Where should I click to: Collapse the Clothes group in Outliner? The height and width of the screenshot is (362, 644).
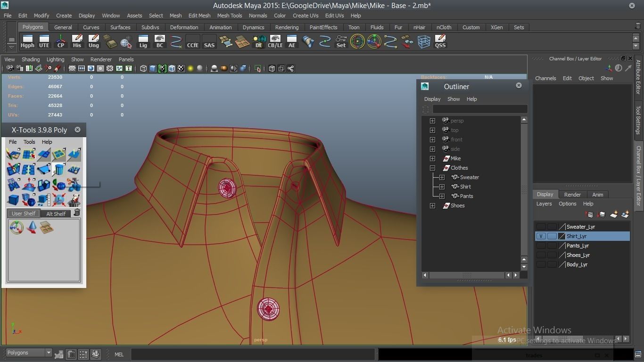[432, 168]
